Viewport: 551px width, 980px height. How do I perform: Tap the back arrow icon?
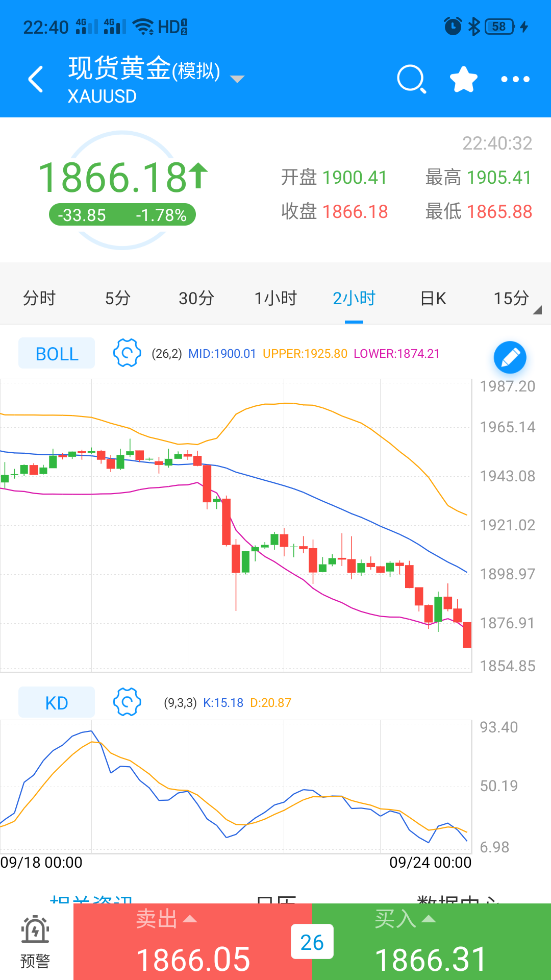[36, 79]
